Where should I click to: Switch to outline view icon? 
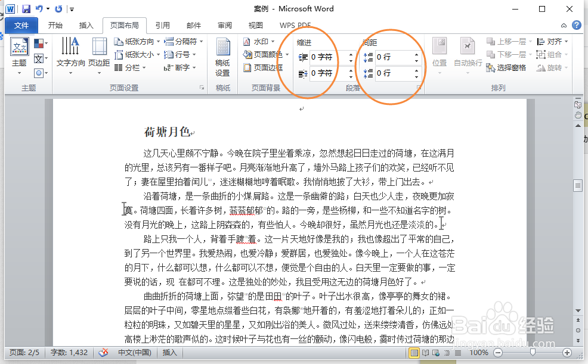click(447, 353)
